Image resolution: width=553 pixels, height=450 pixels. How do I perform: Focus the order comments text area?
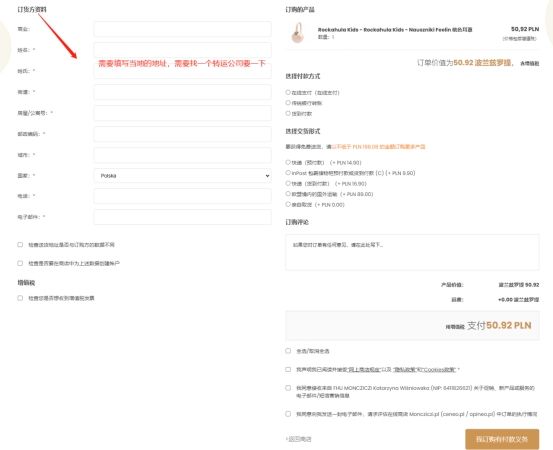click(x=412, y=252)
